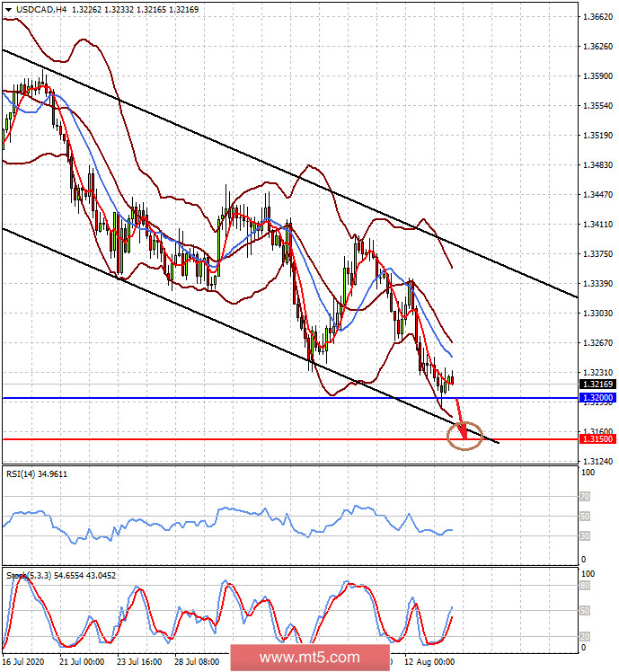The image size is (619, 672).
Task: Click the RSI(14) 34.9611 indicator label
Action: [37, 473]
